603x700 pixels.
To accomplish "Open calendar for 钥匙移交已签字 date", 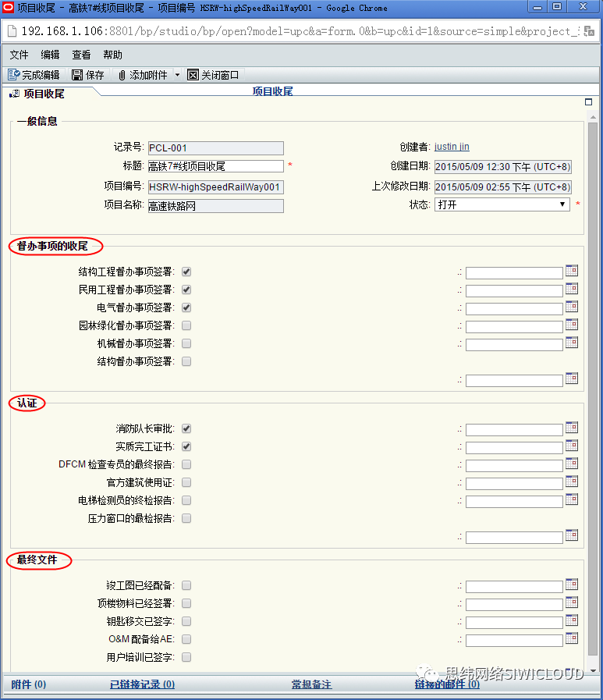I will pos(571,620).
